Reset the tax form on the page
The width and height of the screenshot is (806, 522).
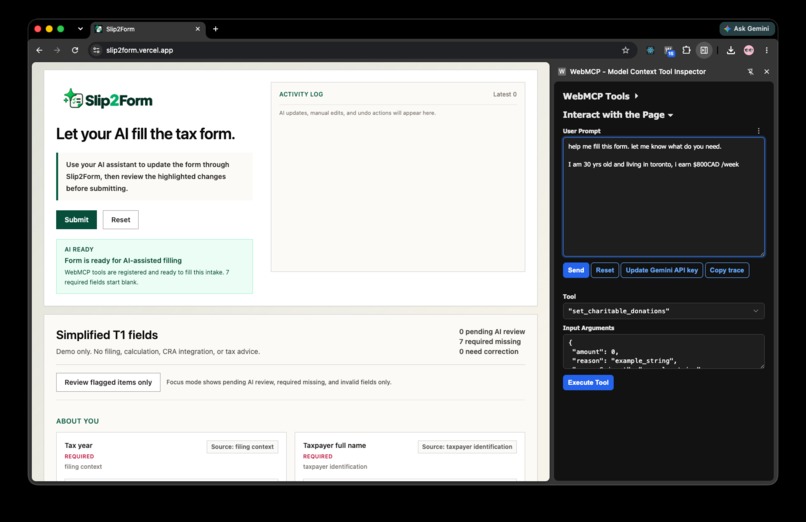coord(121,220)
